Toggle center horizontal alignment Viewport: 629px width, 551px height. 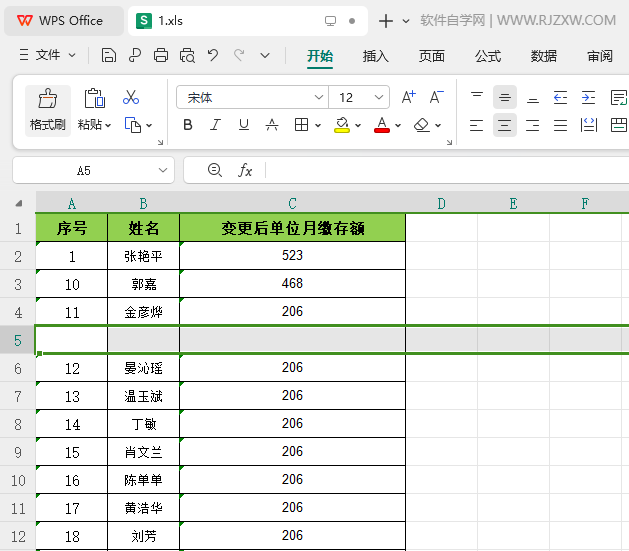point(505,126)
